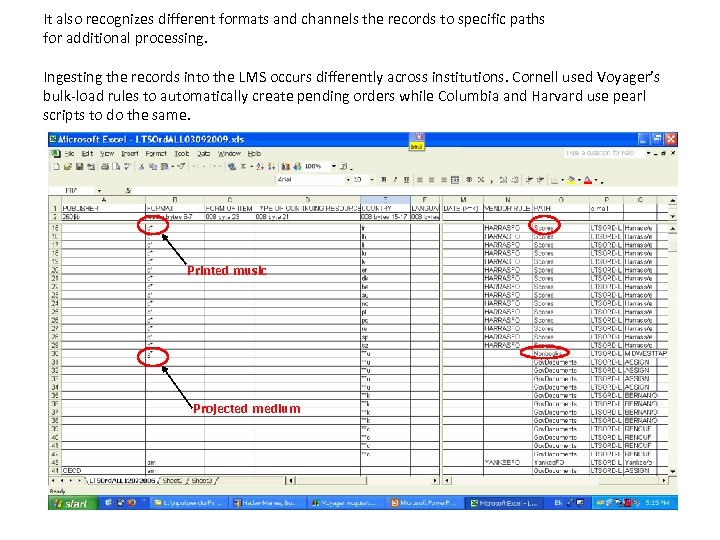
Task: Open the Data menu
Action: pyautogui.click(x=203, y=154)
